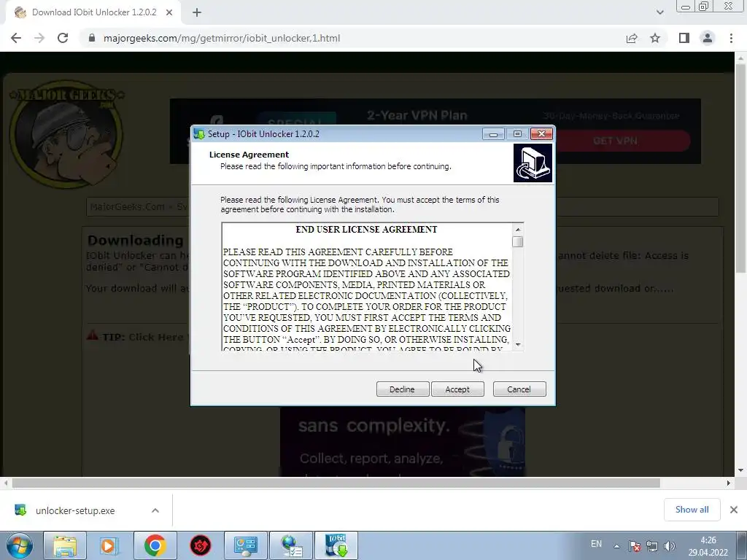Screen dimensions: 747x560
Task: Cancel the IObit Unlocker setup
Action: (519, 389)
